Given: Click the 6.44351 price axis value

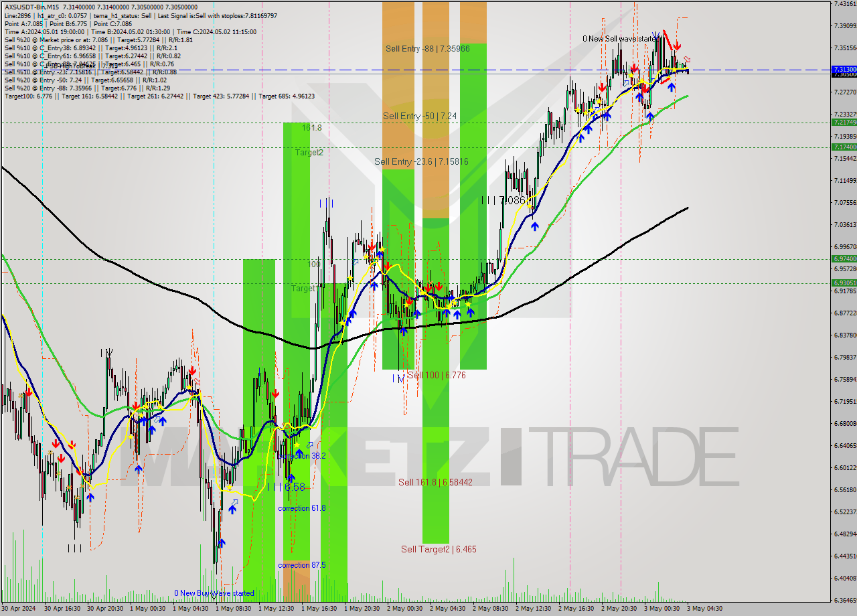Looking at the screenshot, I should (845, 556).
